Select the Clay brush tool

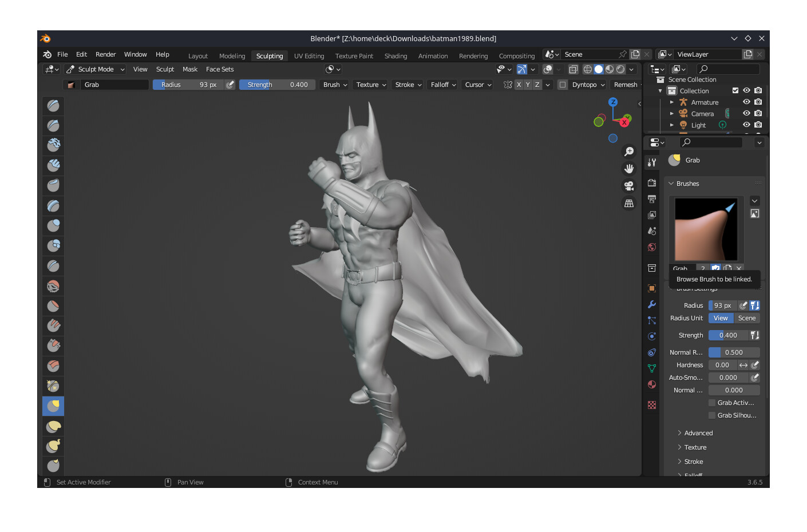[53, 145]
